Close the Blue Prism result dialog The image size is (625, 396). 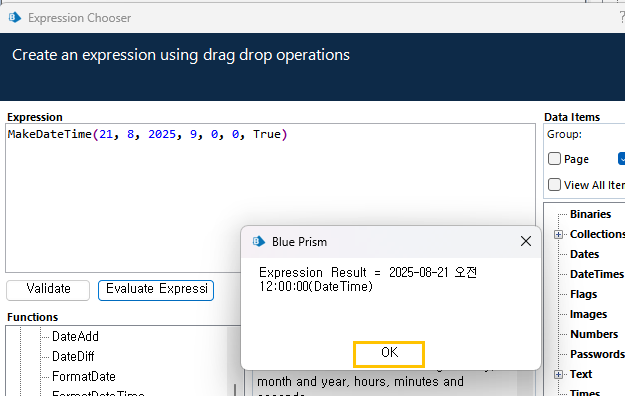(x=526, y=241)
